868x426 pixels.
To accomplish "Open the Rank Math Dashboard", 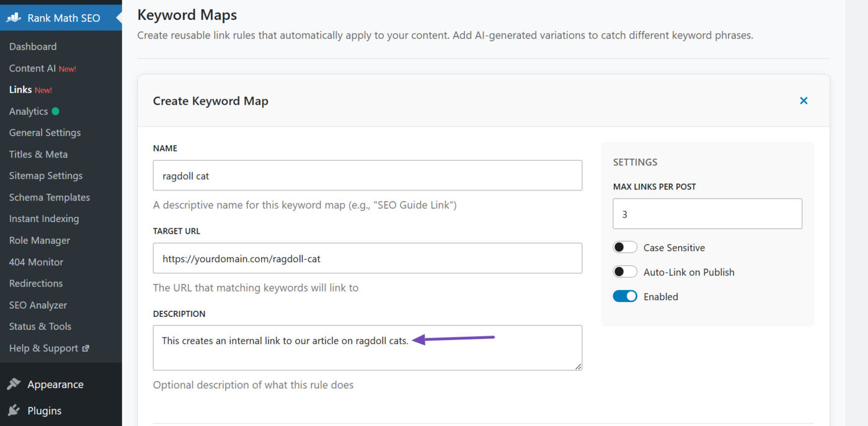I will [x=33, y=47].
